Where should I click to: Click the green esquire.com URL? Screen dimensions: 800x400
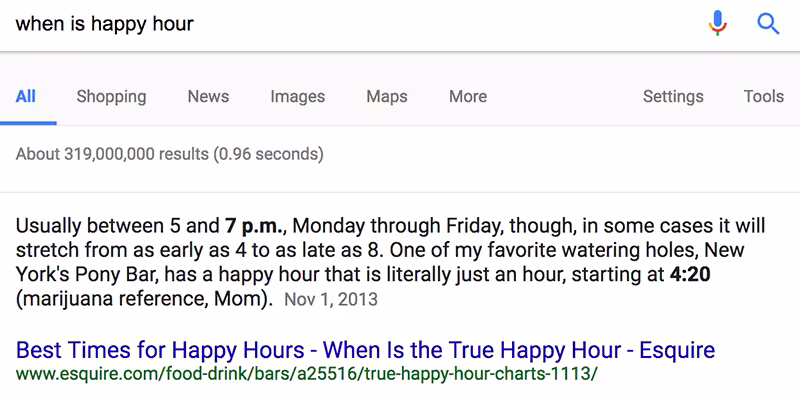pos(307,375)
